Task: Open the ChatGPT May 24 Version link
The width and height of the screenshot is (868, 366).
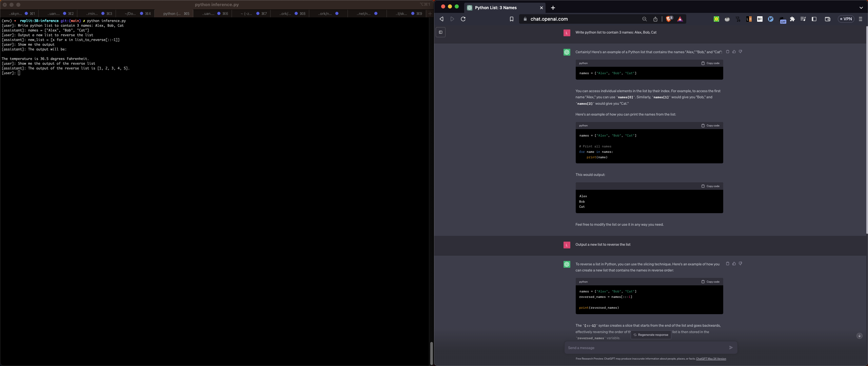Action: point(711,359)
